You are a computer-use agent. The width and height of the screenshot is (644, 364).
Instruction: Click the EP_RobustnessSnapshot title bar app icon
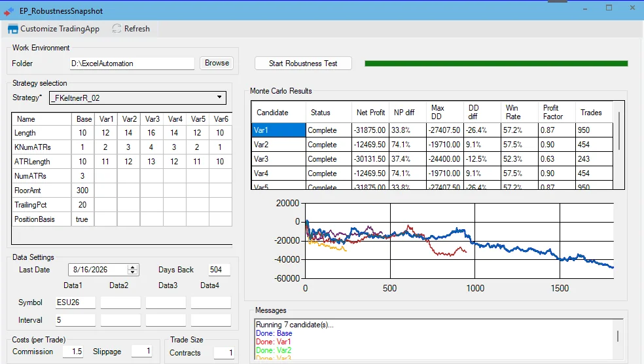click(x=9, y=12)
